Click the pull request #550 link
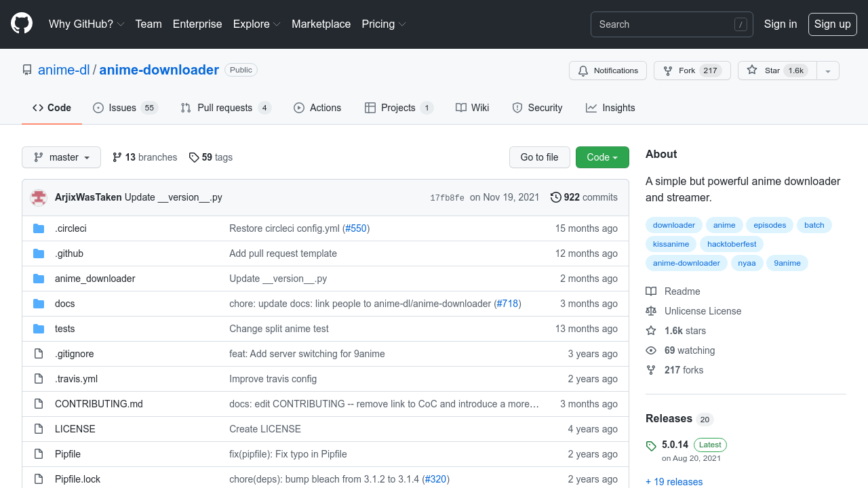This screenshot has width=868, height=488. coord(356,228)
